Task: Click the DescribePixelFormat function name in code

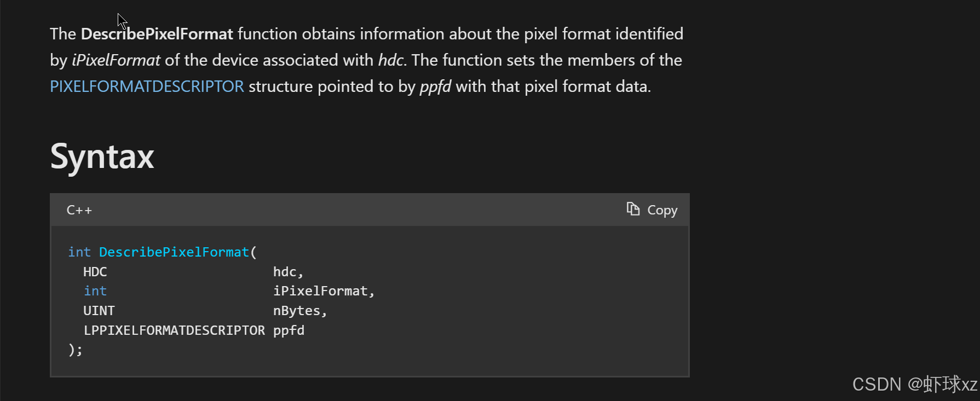Action: coord(174,252)
